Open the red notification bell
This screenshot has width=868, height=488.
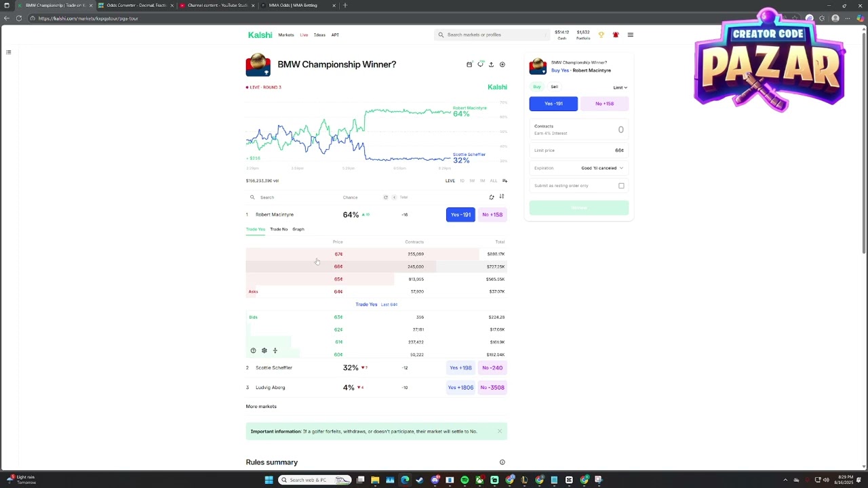(x=616, y=35)
